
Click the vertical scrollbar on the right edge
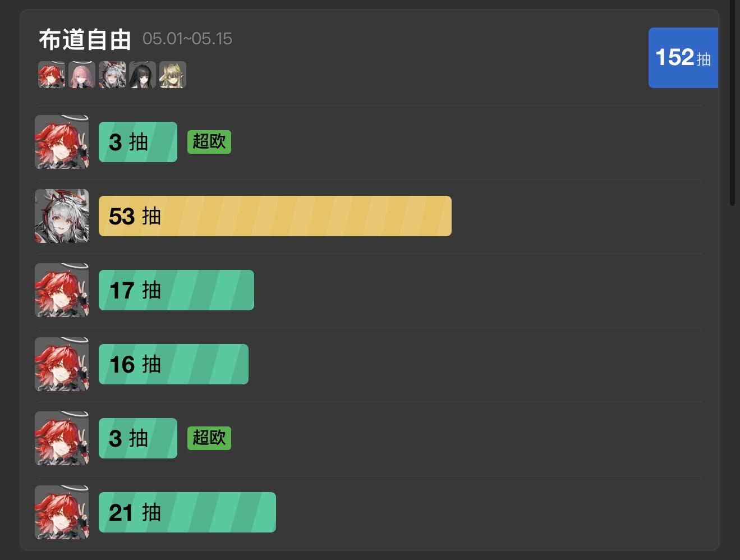732,101
